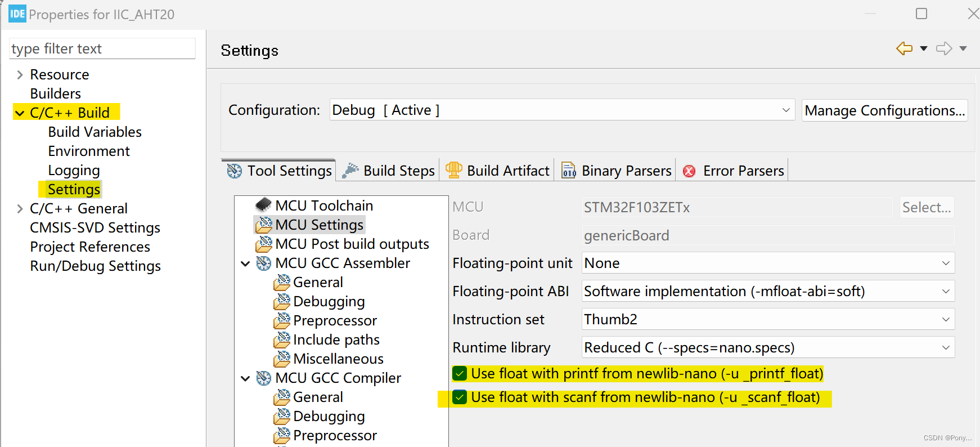This screenshot has height=447, width=980.
Task: Click the forward navigation arrow icon
Action: coord(944,48)
